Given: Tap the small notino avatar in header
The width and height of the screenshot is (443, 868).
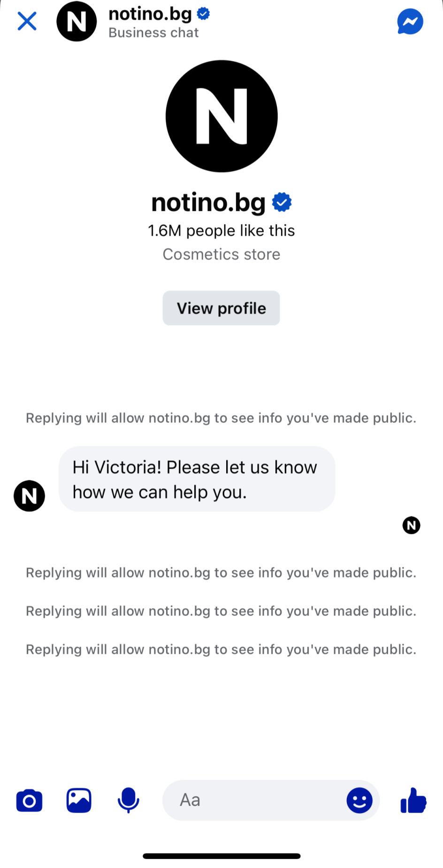Looking at the screenshot, I should pos(76,22).
